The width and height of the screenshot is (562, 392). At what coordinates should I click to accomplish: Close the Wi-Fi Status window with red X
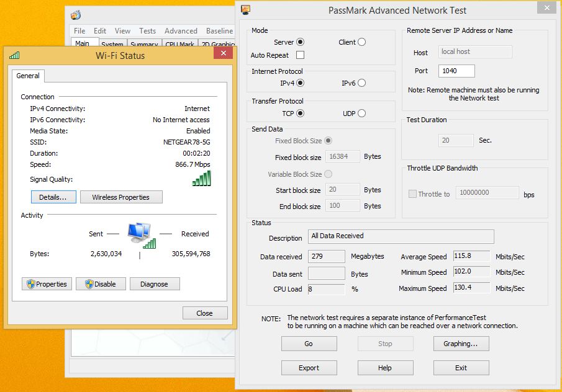pos(224,53)
